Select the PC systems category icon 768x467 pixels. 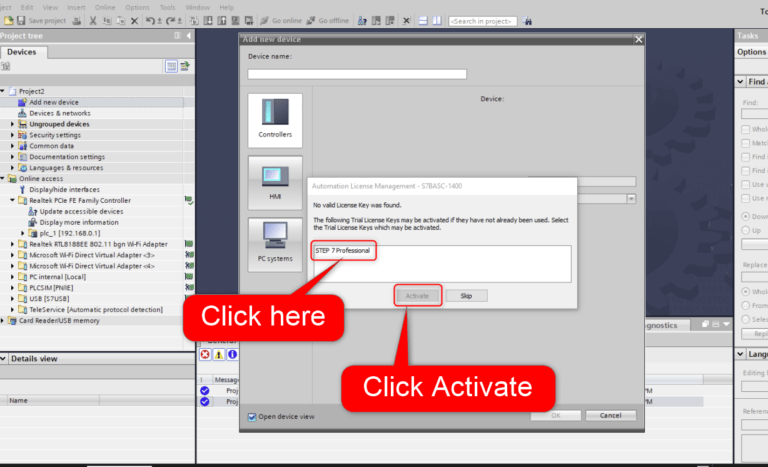point(275,240)
